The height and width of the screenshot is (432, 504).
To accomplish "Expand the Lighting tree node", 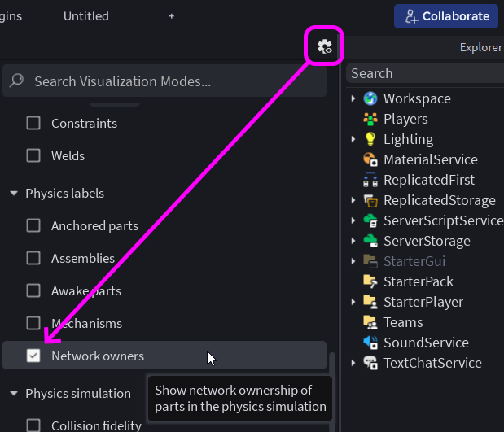I will [353, 139].
